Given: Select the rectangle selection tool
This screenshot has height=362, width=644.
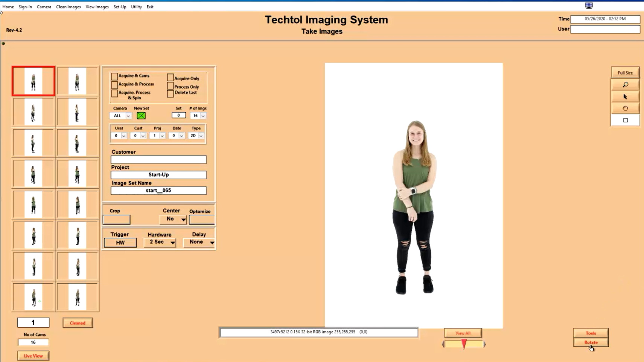Looking at the screenshot, I should 625,121.
